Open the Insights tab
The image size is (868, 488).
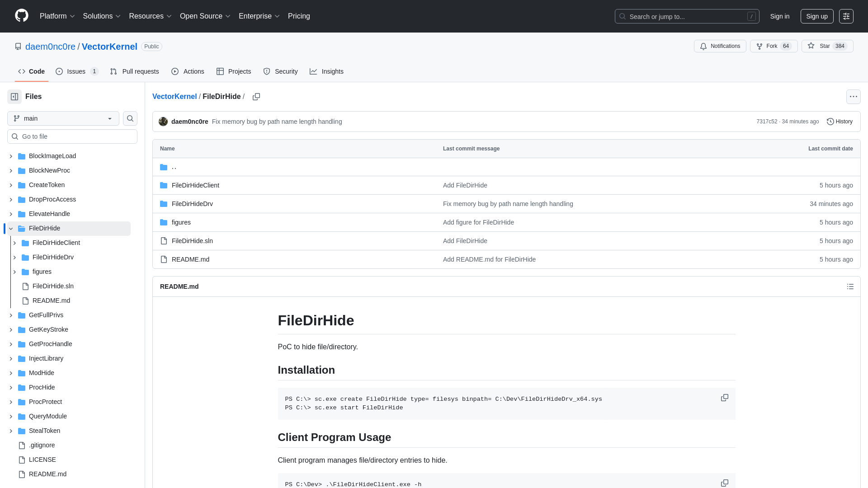coord(326,71)
